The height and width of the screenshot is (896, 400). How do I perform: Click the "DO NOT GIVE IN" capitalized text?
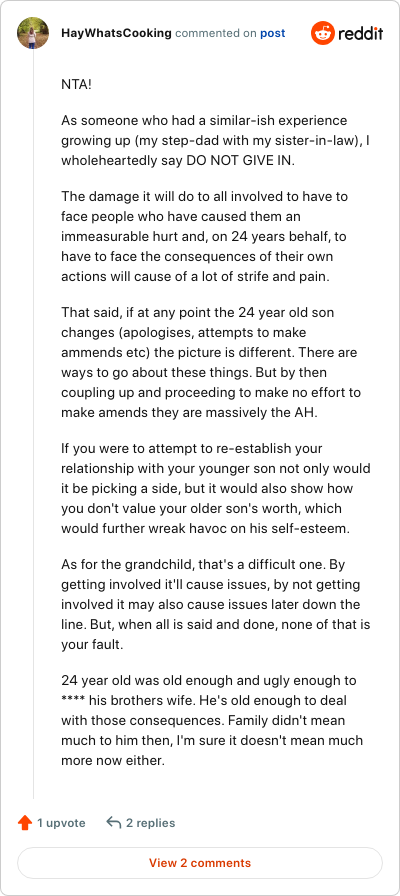pyautogui.click(x=239, y=160)
